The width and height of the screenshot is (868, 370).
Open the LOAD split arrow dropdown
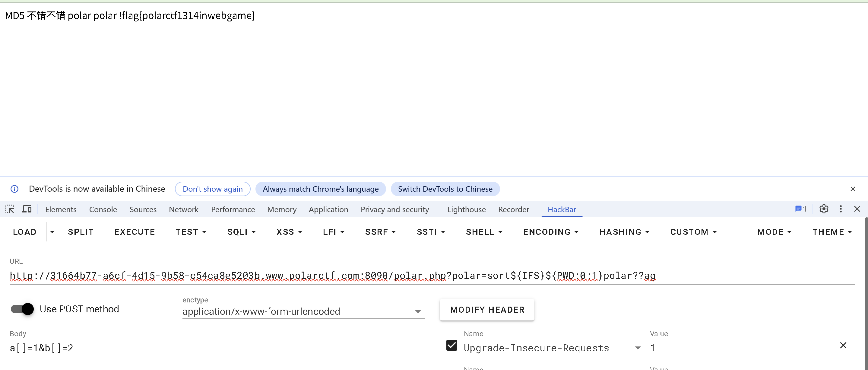[52, 232]
